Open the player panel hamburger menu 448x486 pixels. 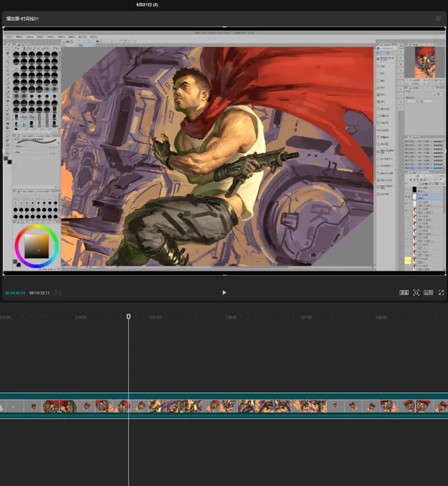[438, 19]
